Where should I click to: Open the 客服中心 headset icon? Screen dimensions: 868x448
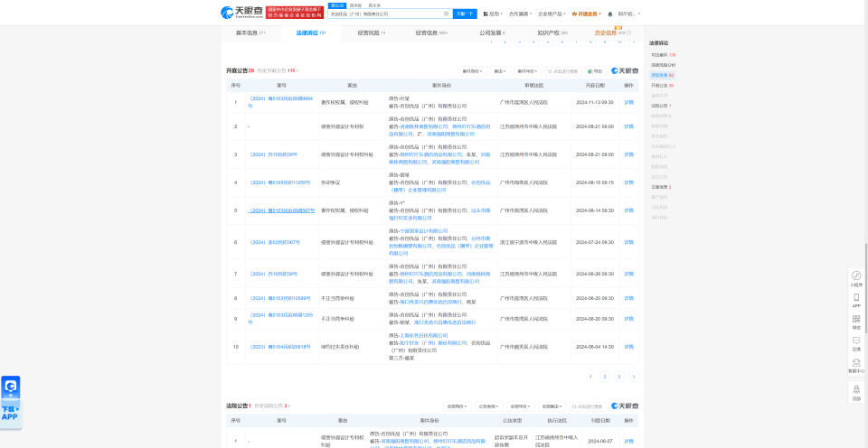(856, 365)
